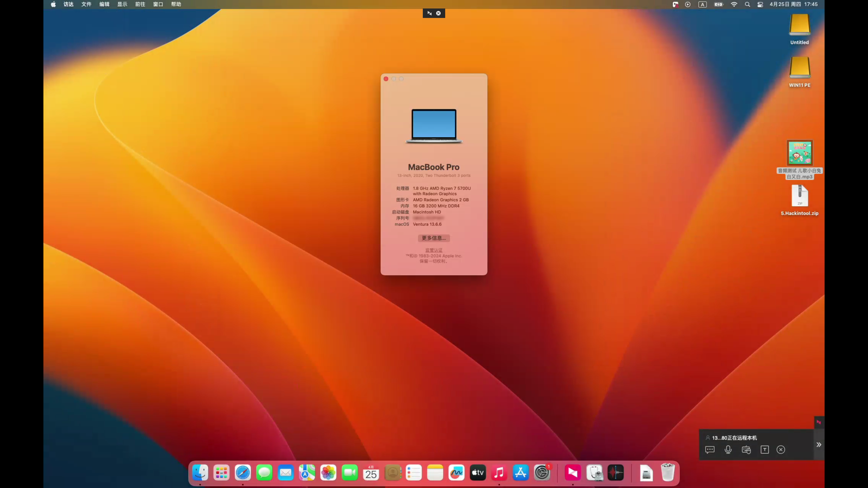Open System Settings with badge in the Dock
This screenshot has height=488, width=868.
542,473
